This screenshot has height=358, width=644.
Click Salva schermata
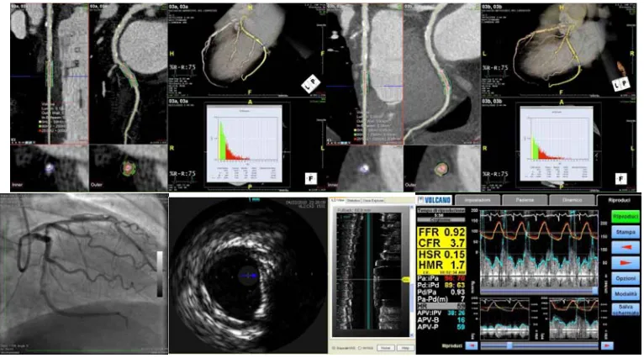(626, 309)
